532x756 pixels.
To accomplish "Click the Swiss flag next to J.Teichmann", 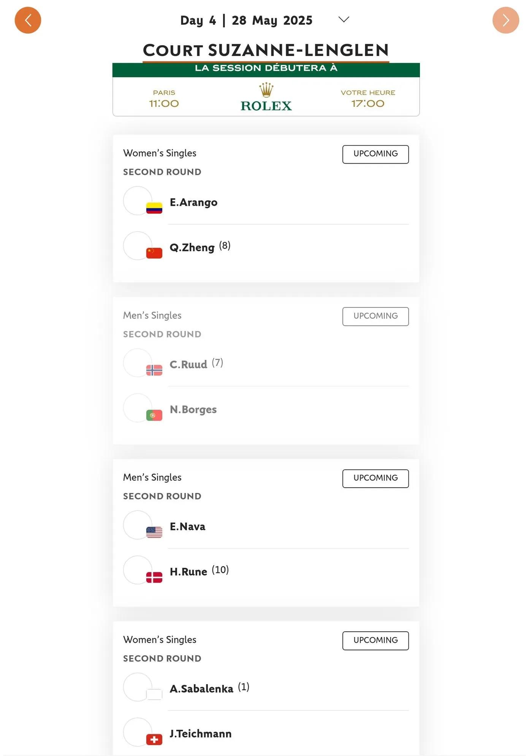I will [154, 739].
